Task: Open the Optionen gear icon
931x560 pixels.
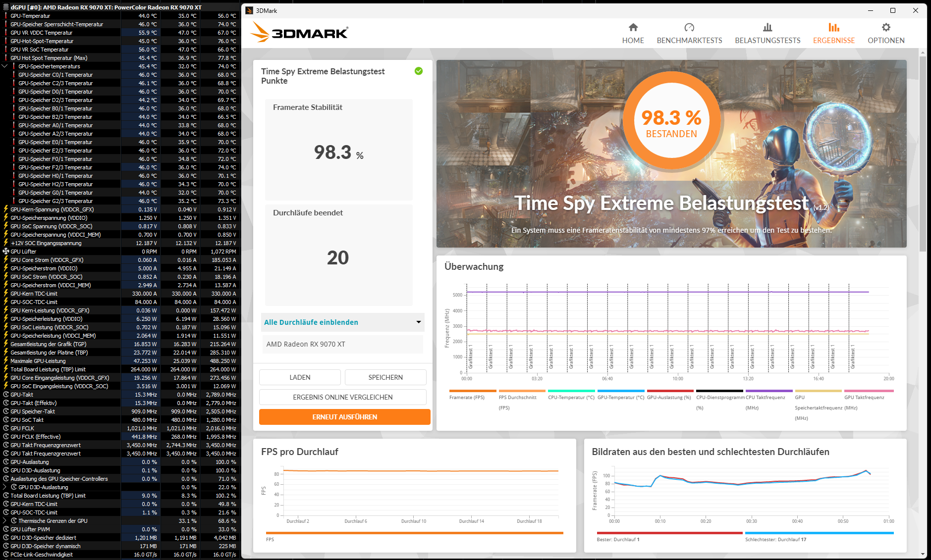Action: (886, 27)
